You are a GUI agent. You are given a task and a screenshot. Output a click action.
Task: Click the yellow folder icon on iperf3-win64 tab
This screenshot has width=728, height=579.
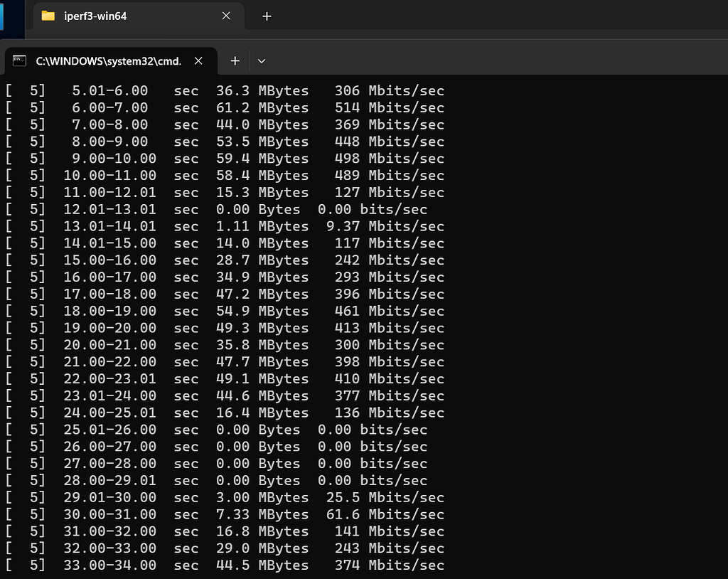[47, 16]
